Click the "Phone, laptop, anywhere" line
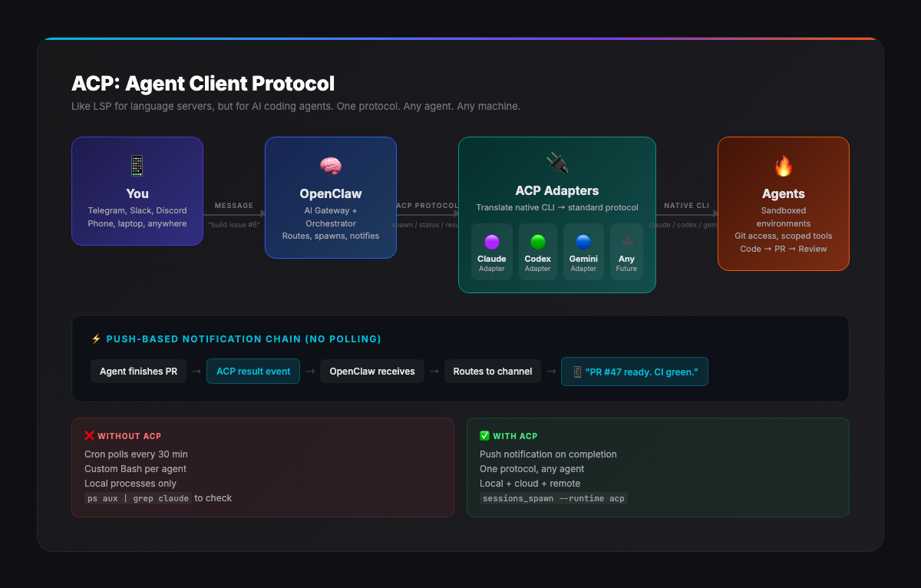 click(x=137, y=223)
